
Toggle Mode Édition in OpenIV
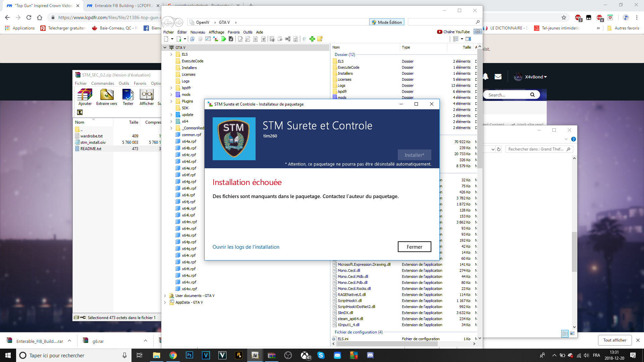(x=387, y=22)
